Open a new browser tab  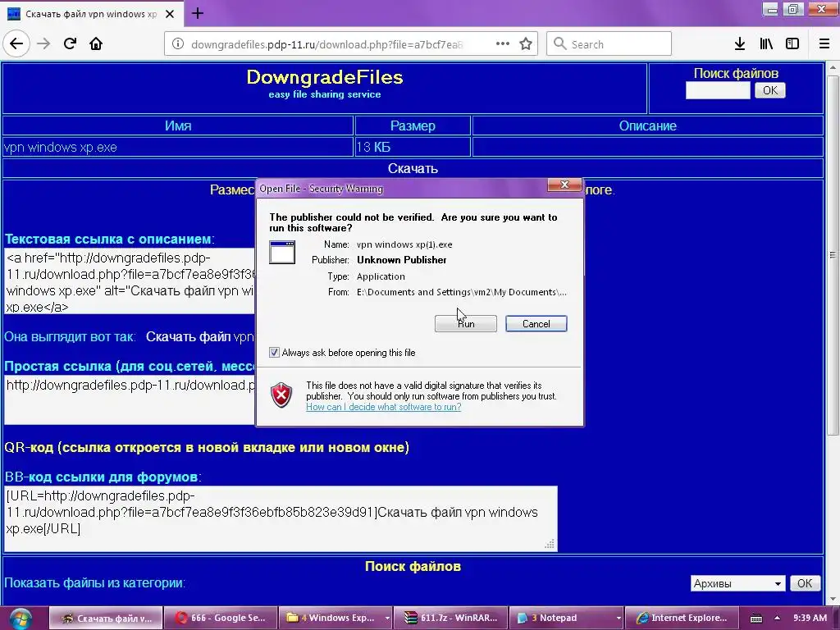[x=197, y=13]
